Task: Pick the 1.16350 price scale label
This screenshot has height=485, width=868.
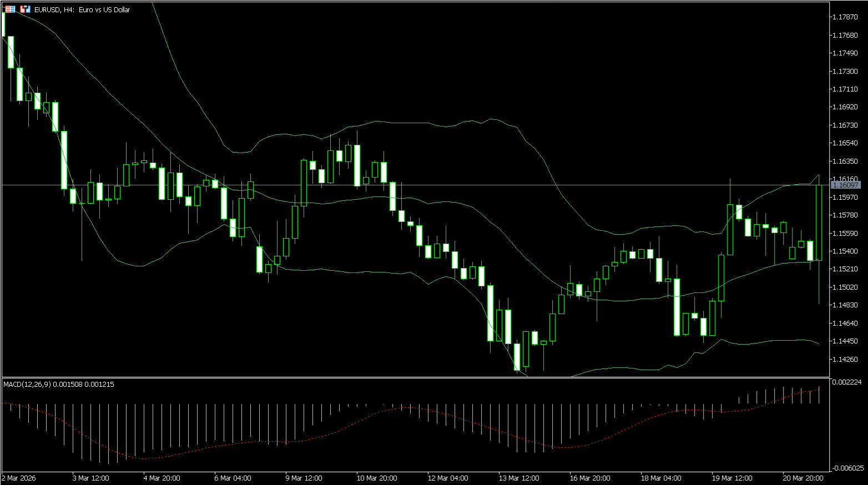Action: click(x=845, y=161)
